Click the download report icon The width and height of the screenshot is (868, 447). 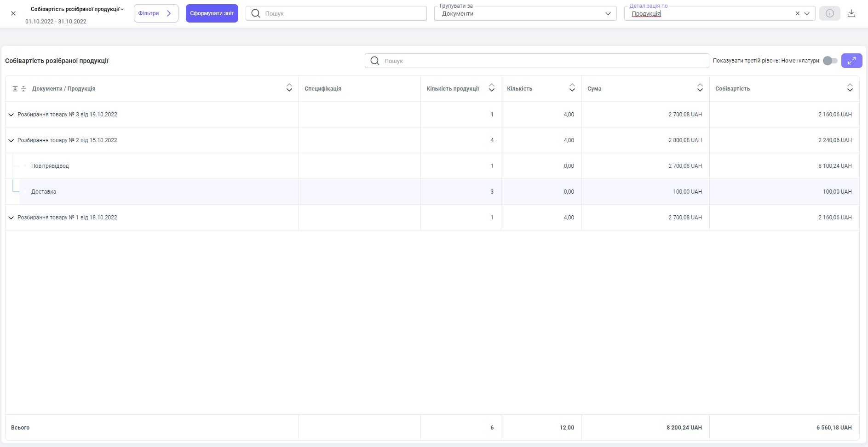(x=851, y=13)
